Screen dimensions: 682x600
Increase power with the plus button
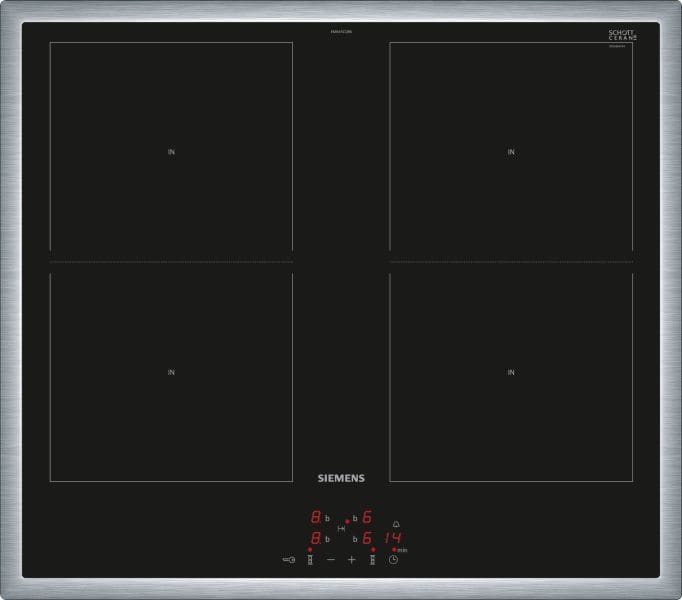tap(351, 560)
